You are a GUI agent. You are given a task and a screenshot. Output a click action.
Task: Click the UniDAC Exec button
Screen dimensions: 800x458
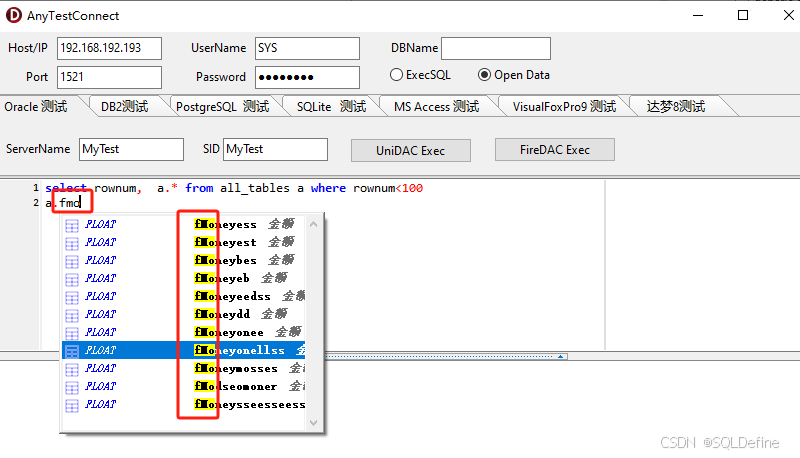[x=411, y=150]
